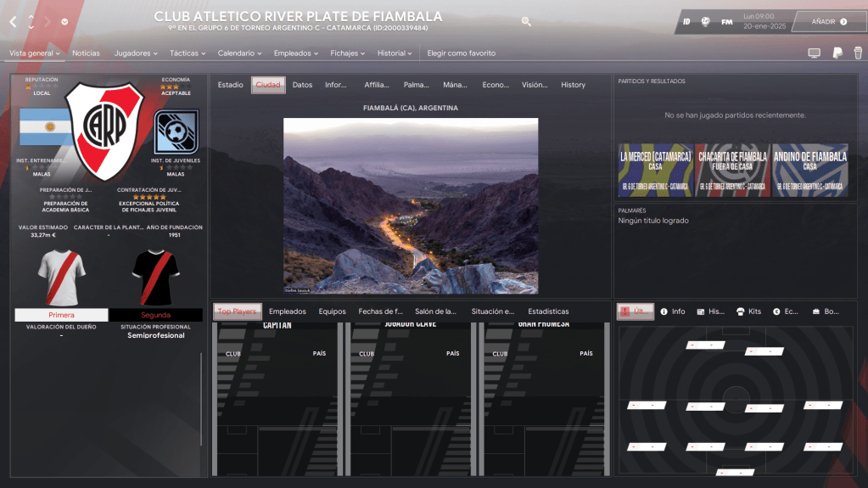Open the Jugadores dropdown menu

tap(136, 53)
